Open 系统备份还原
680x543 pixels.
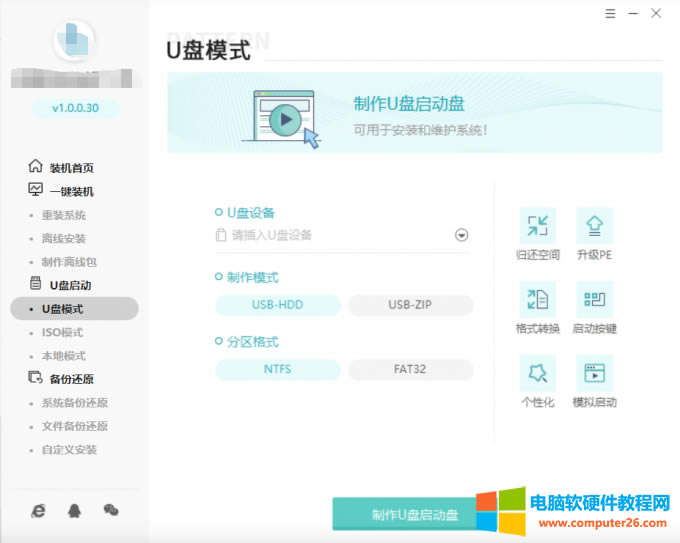click(x=75, y=403)
